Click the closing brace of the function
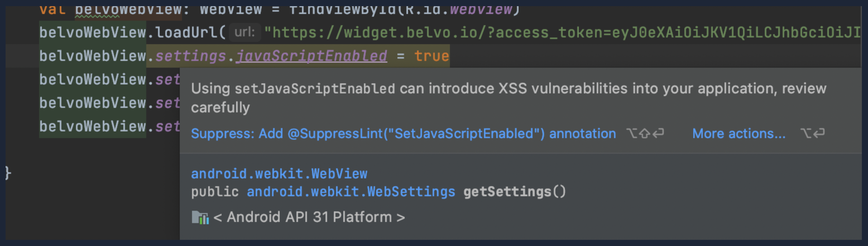868x246 pixels. 8,173
